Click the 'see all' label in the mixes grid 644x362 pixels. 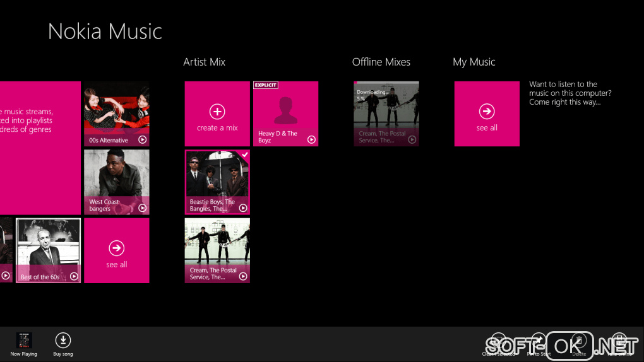(x=117, y=264)
